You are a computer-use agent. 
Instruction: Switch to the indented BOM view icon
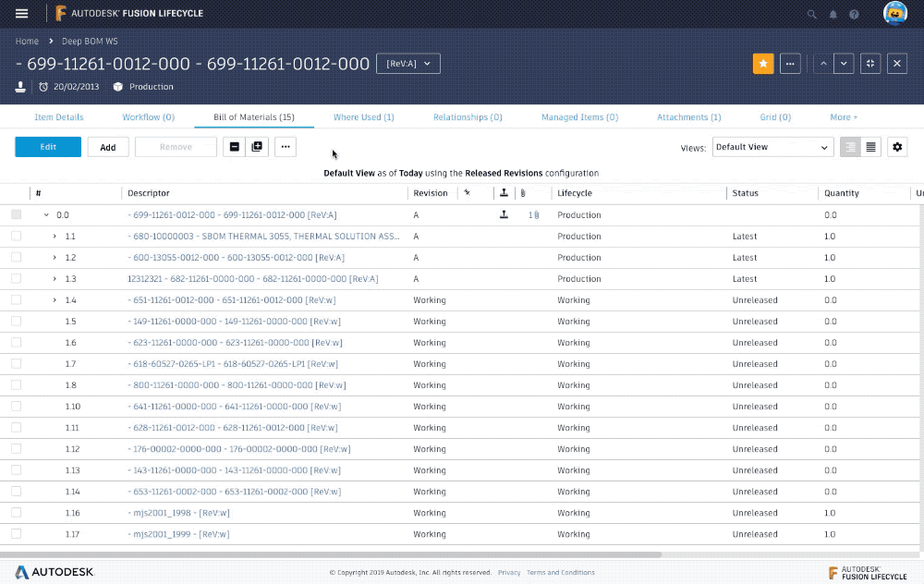tap(850, 147)
